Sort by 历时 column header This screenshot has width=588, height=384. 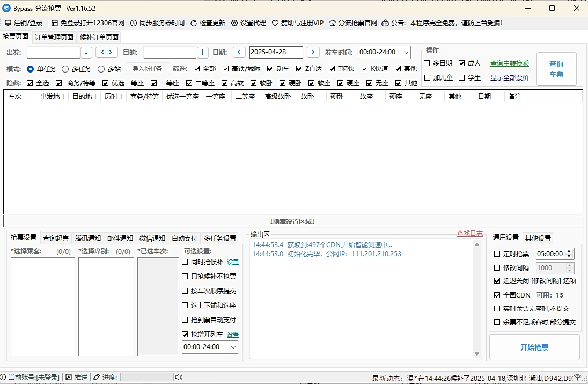click(113, 97)
